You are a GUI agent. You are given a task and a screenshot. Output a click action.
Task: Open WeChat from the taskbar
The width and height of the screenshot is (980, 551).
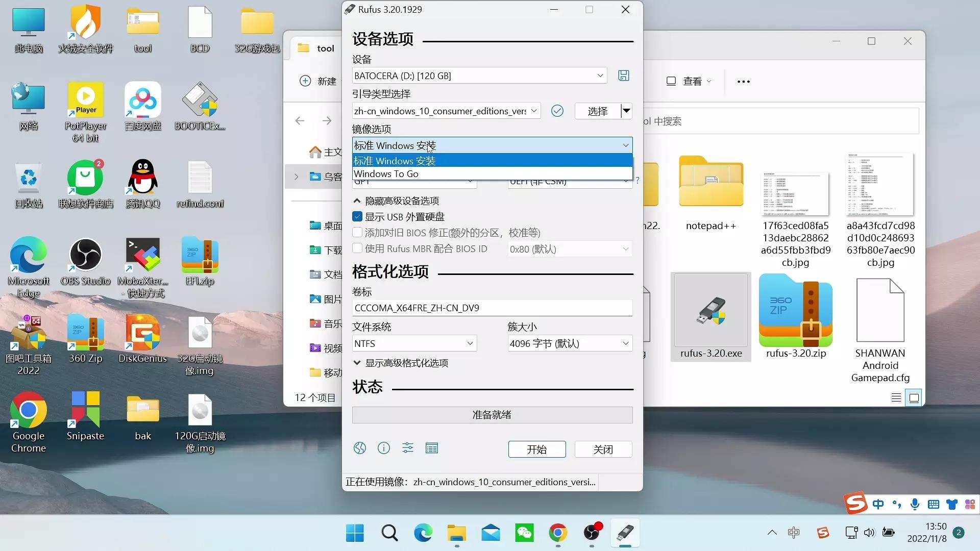(524, 533)
